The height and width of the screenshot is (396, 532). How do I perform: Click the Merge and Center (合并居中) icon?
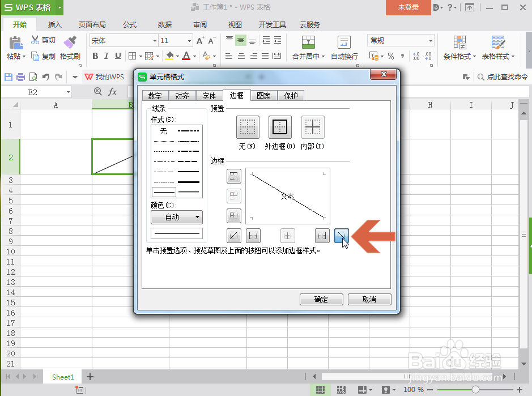coord(308,42)
